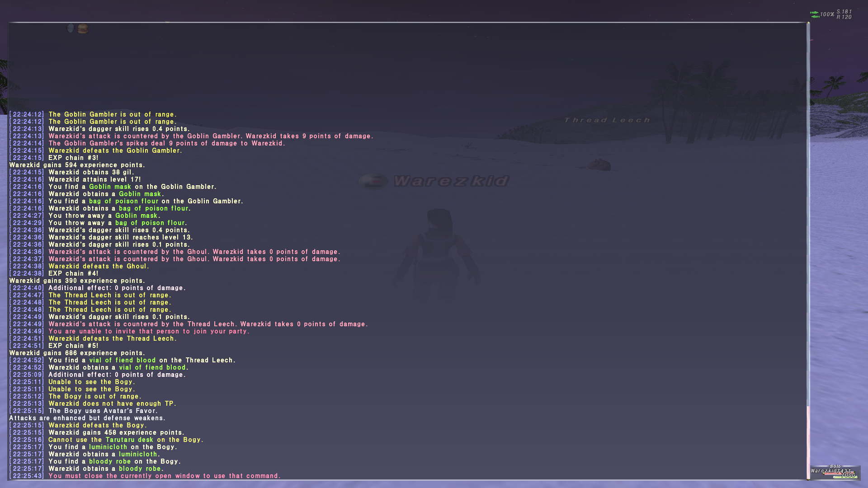Click the green connection arrows icon
Screen dimensions: 868x488
[x=814, y=14]
